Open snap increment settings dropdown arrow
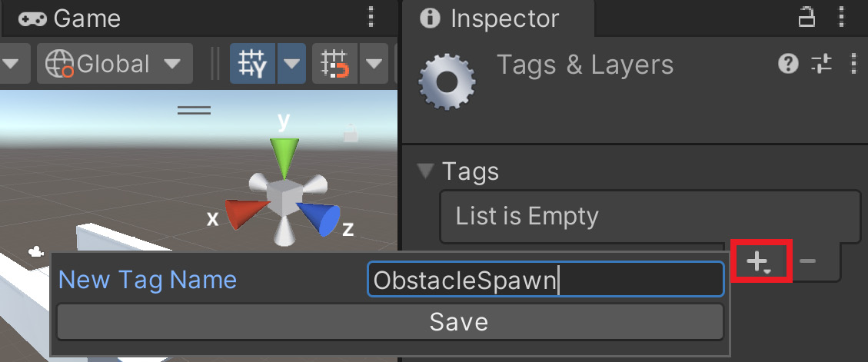The image size is (868, 362). (374, 64)
